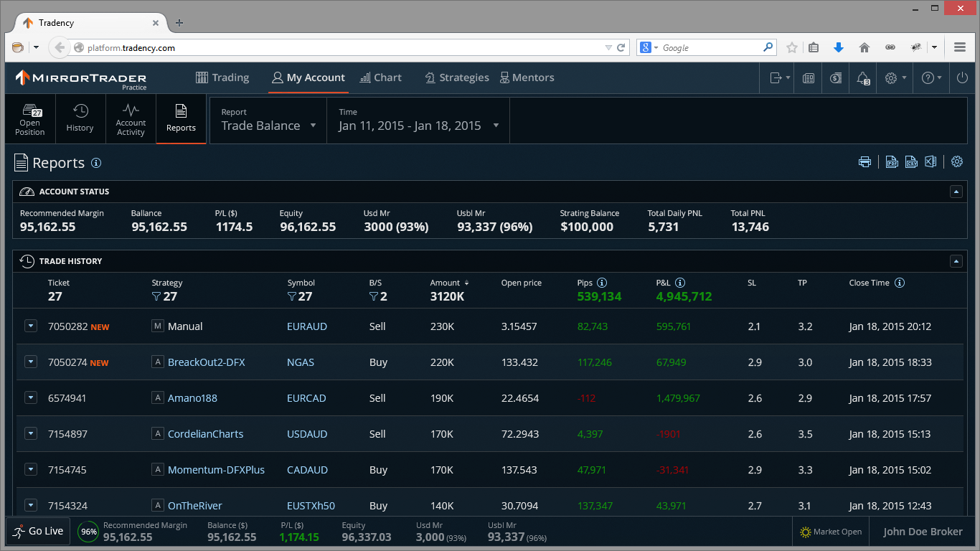Open report settings gear beside Excel icon
This screenshot has width=980, height=551.
(957, 161)
